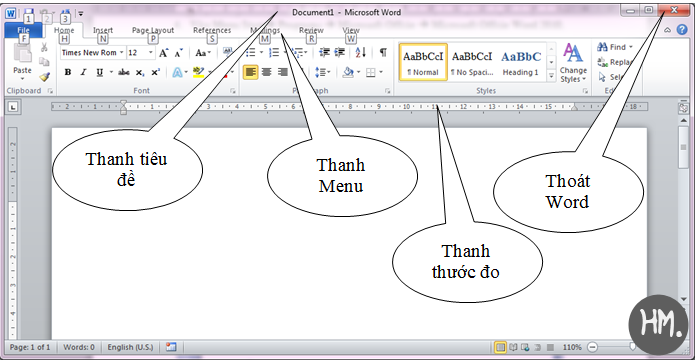
Task: Expand the Borders dropdown arrow
Action: pos(381,72)
